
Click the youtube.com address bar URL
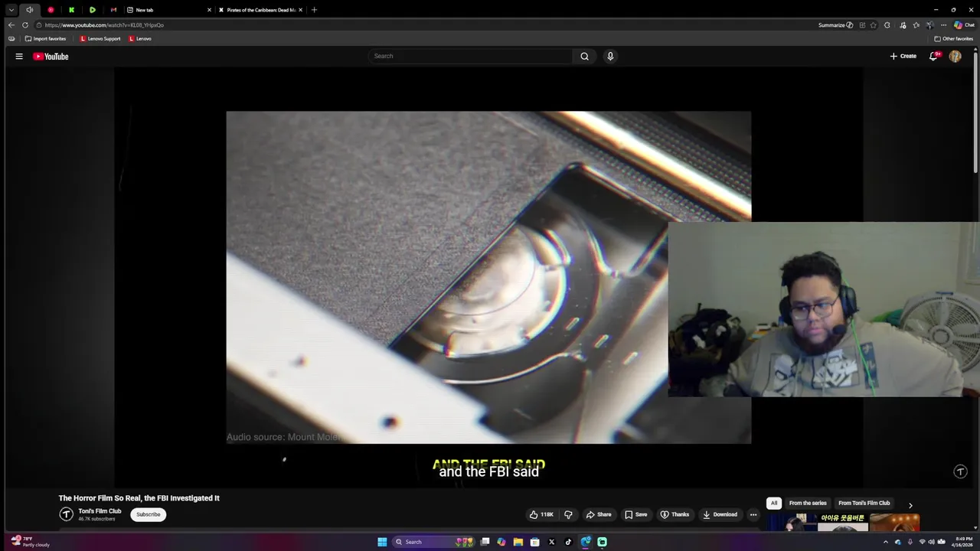(104, 25)
